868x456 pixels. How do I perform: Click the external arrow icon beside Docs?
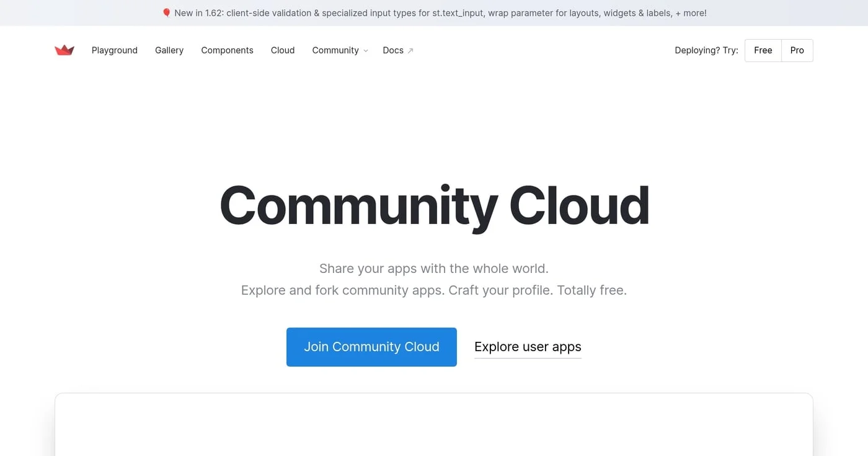tap(410, 51)
